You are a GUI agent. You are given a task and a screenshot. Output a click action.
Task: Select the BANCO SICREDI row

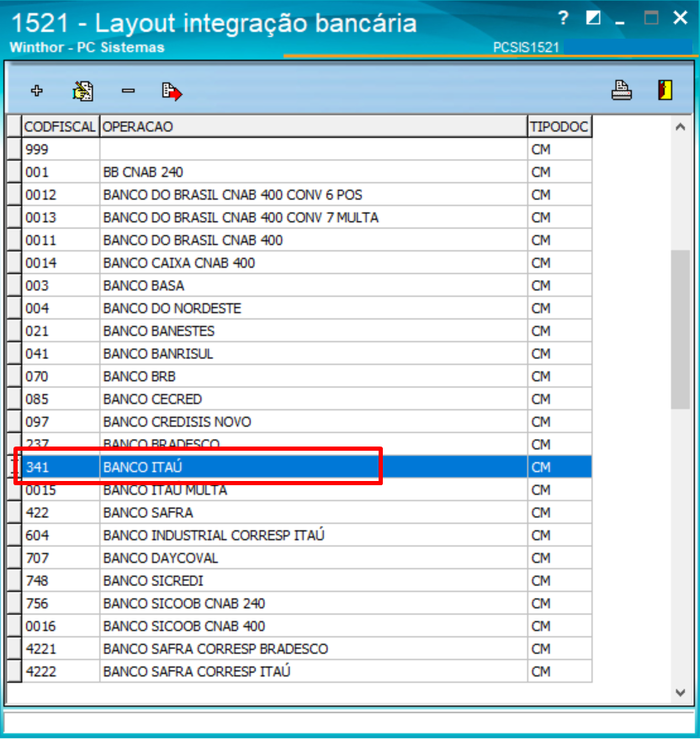point(300,580)
